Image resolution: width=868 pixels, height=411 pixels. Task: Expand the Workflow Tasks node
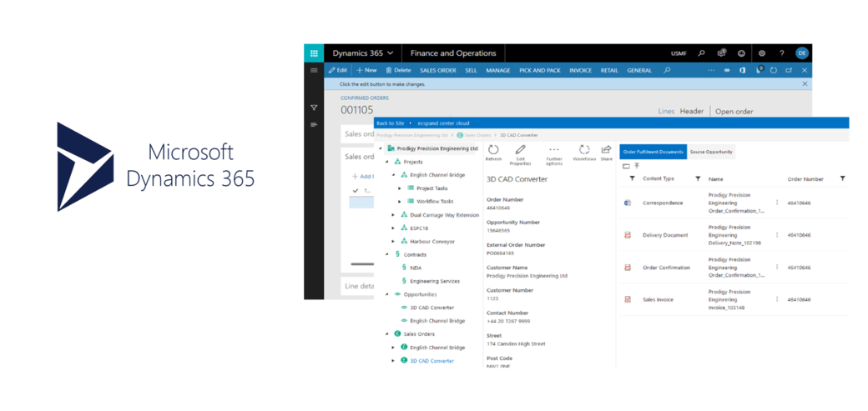pos(400,202)
